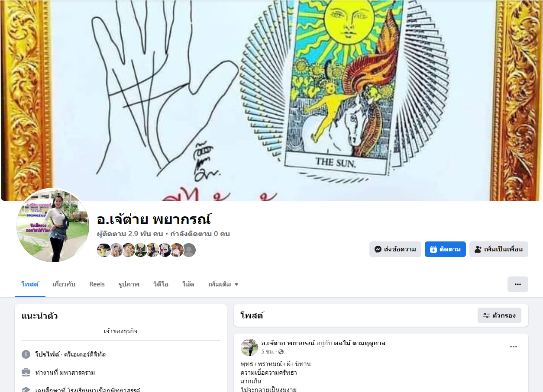
Task: Click the ผู้ติดตาม 2.9 พัน คน link
Action: 130,234
